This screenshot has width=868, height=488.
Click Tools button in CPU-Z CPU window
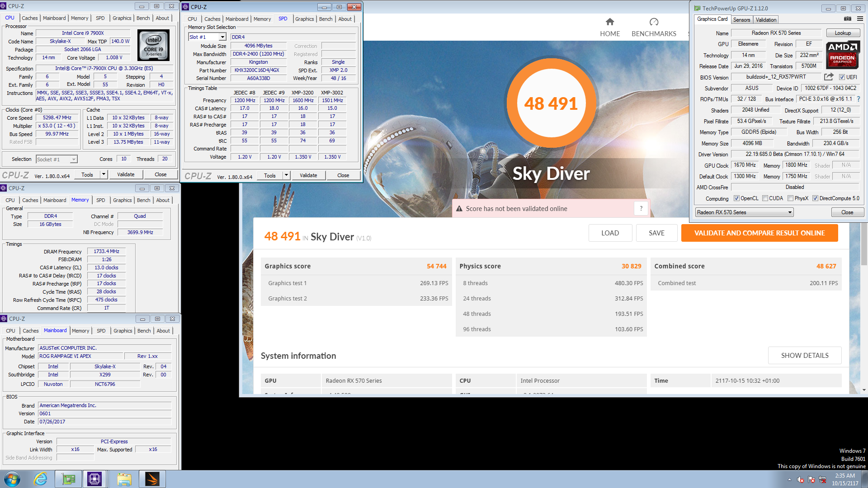click(x=87, y=174)
